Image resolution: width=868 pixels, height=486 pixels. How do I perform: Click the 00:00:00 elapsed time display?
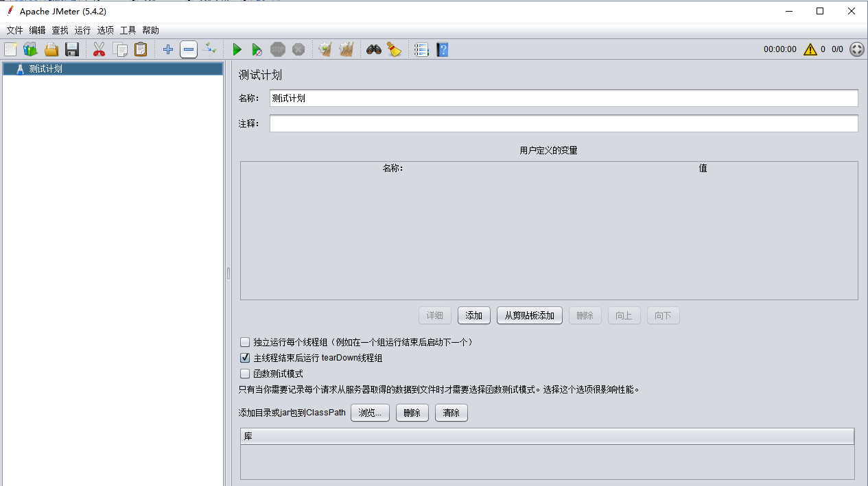(780, 49)
